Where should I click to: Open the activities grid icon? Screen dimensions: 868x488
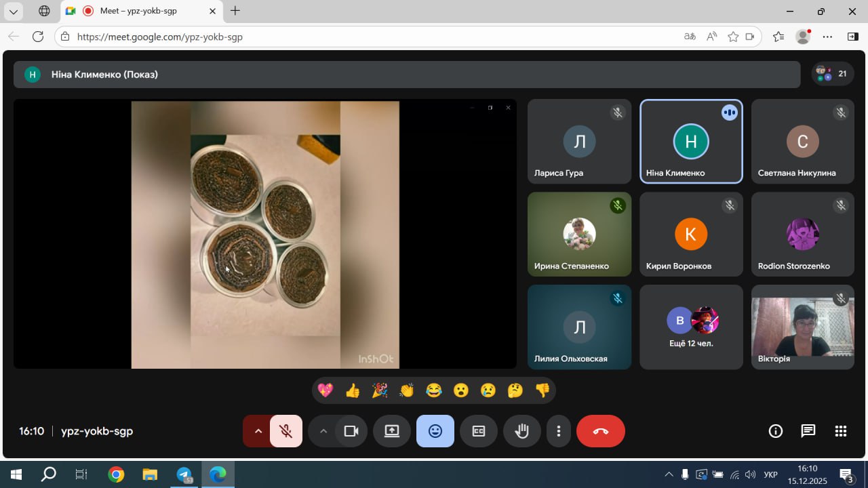(x=841, y=431)
